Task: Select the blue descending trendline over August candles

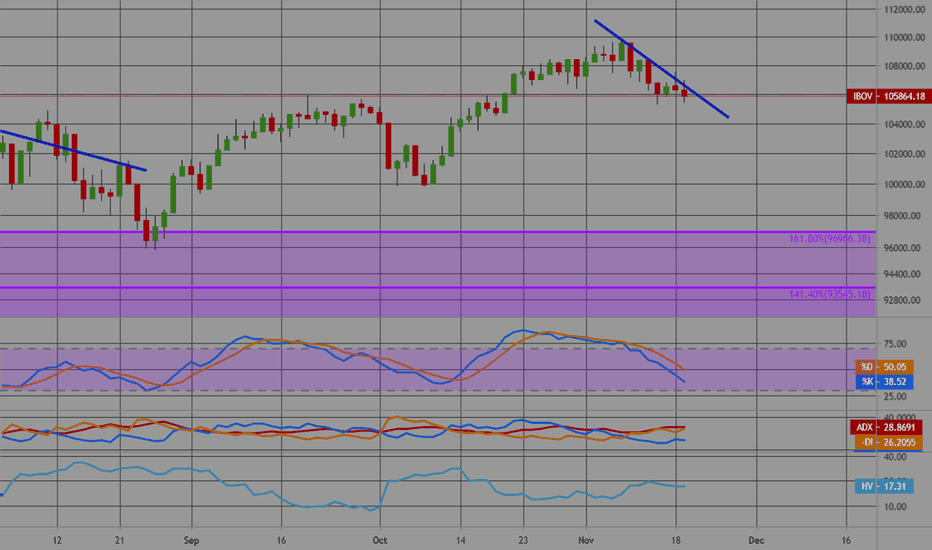Action: [x=73, y=150]
